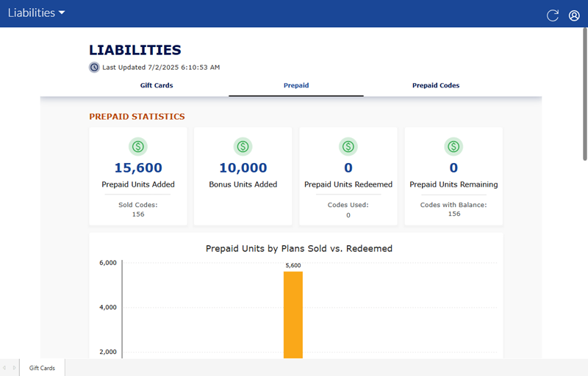The height and width of the screenshot is (376, 588).
Task: Switch to the Gift Cards tab
Action: pyautogui.click(x=157, y=85)
